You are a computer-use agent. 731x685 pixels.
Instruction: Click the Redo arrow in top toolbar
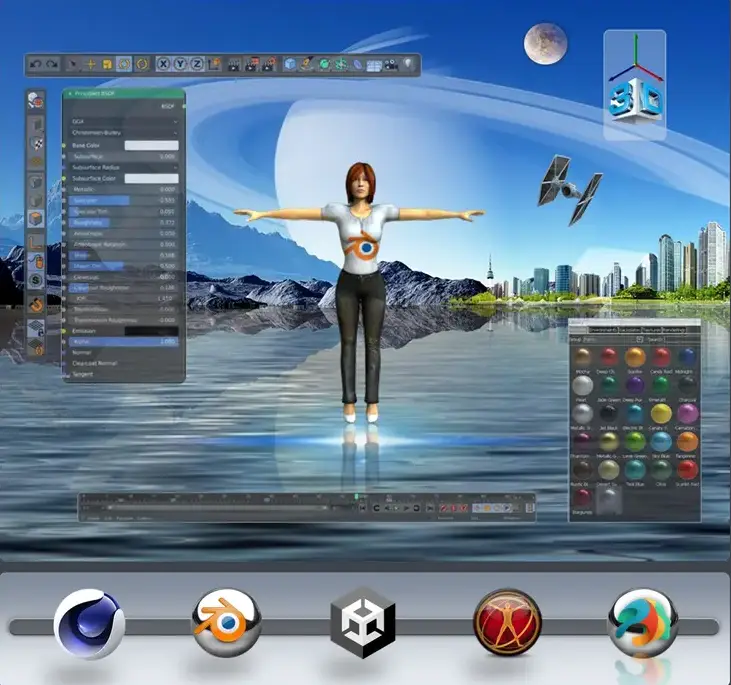tap(52, 64)
